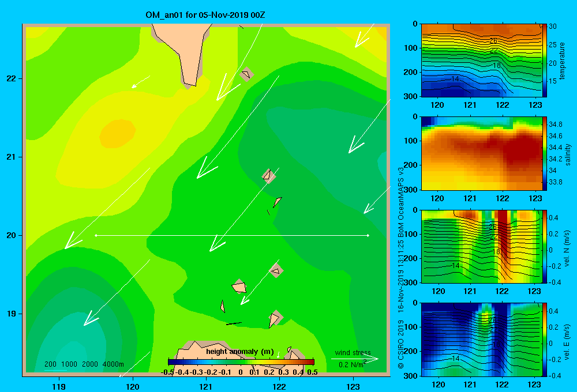This screenshot has width=577, height=392.
Task: Click the salinity color scale bar
Action: (545, 153)
